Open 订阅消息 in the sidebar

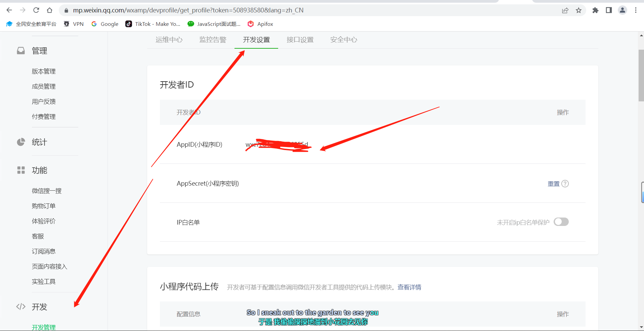point(44,251)
